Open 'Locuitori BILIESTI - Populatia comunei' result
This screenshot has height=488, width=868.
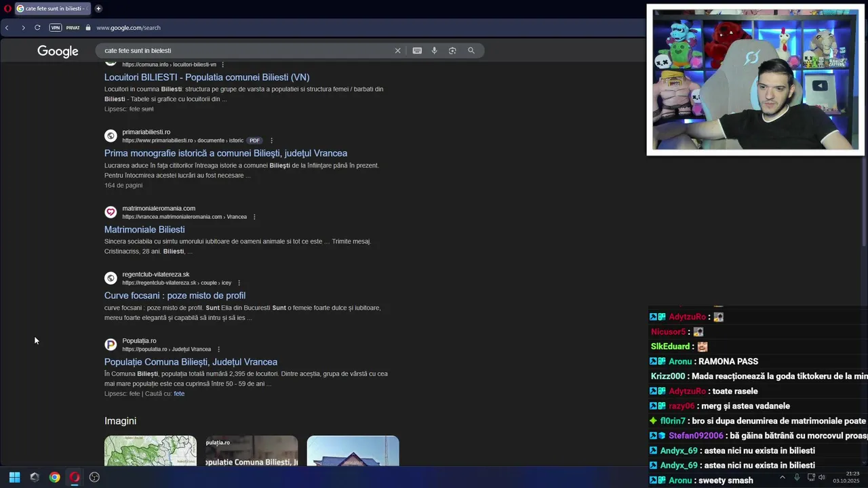click(x=207, y=77)
